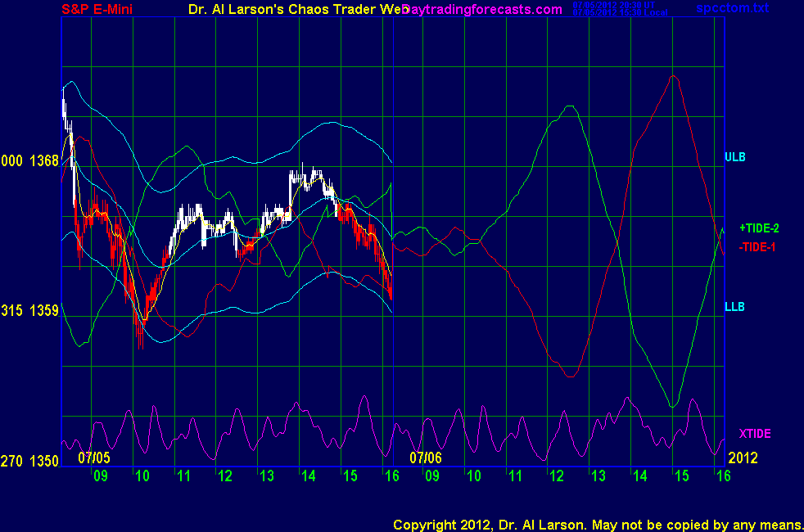Viewport: 804px width, 532px height.
Task: Click the 10 hour mark under 07/05
Action: [x=142, y=476]
